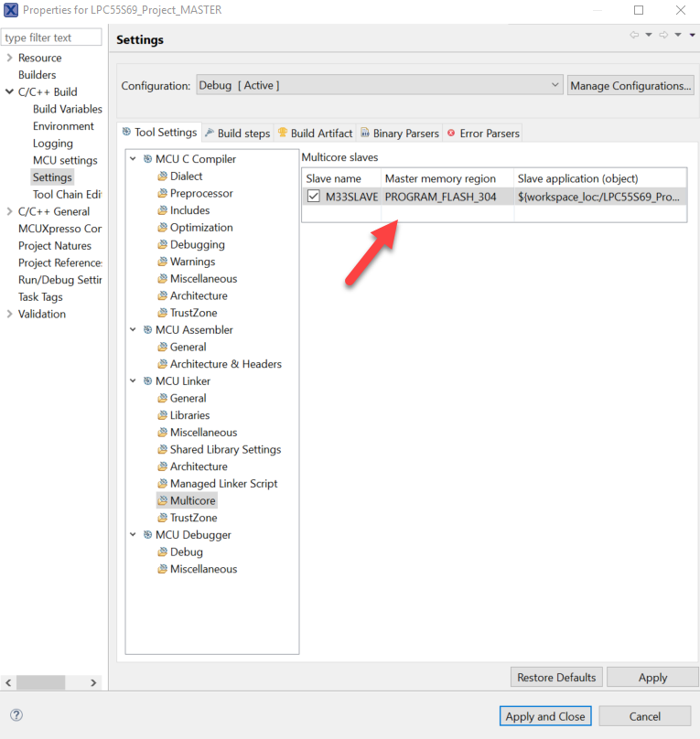Click the Libraries option icon
The width and height of the screenshot is (700, 739).
click(162, 415)
